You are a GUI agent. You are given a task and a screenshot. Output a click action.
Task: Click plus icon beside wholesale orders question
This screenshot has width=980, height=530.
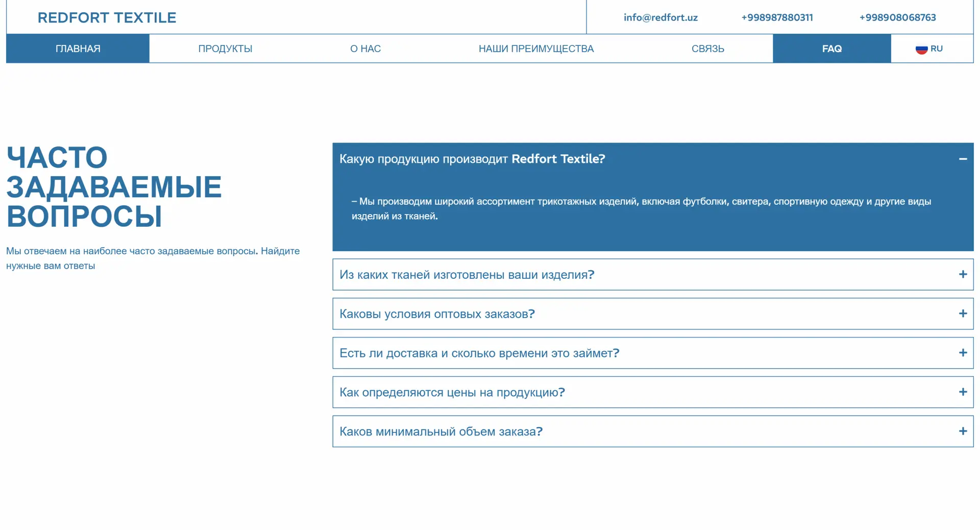963,314
